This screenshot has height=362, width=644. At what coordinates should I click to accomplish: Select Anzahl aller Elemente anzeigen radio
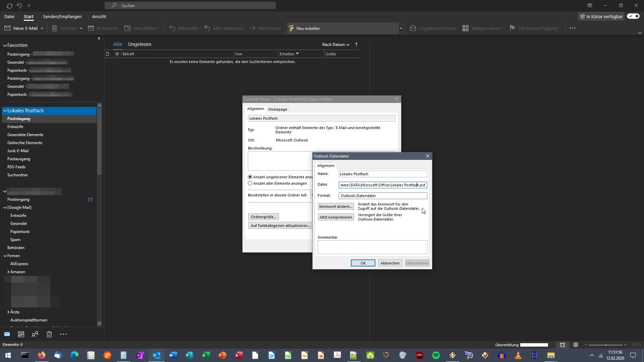coord(250,183)
